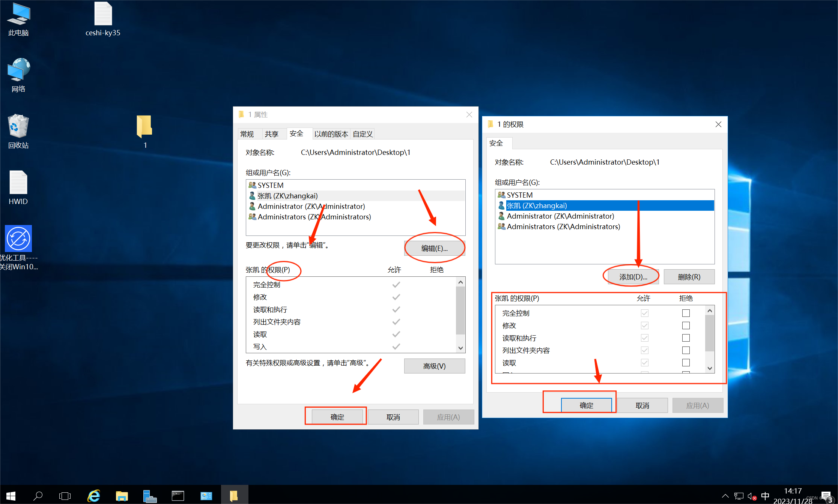Click the 添加(D)... button

[x=633, y=277]
